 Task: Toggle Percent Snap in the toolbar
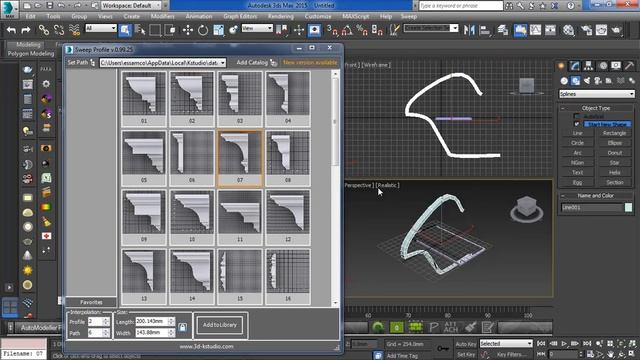[x=362, y=30]
